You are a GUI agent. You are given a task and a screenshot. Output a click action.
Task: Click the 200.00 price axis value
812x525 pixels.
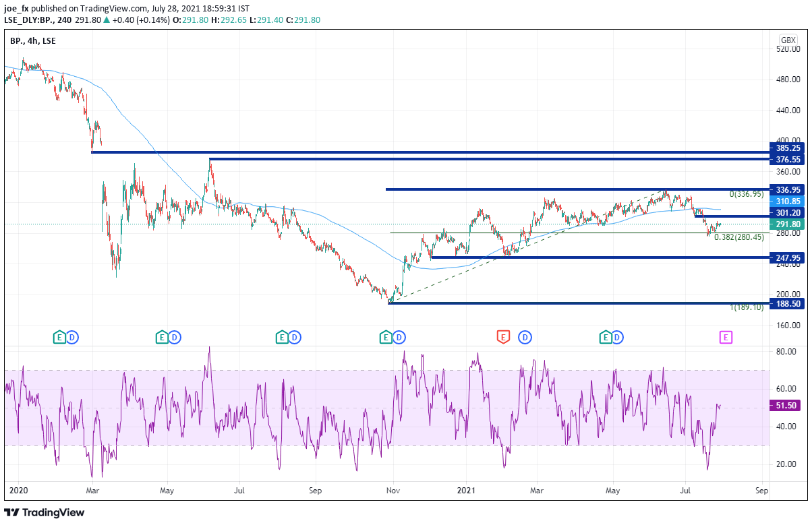pos(788,295)
